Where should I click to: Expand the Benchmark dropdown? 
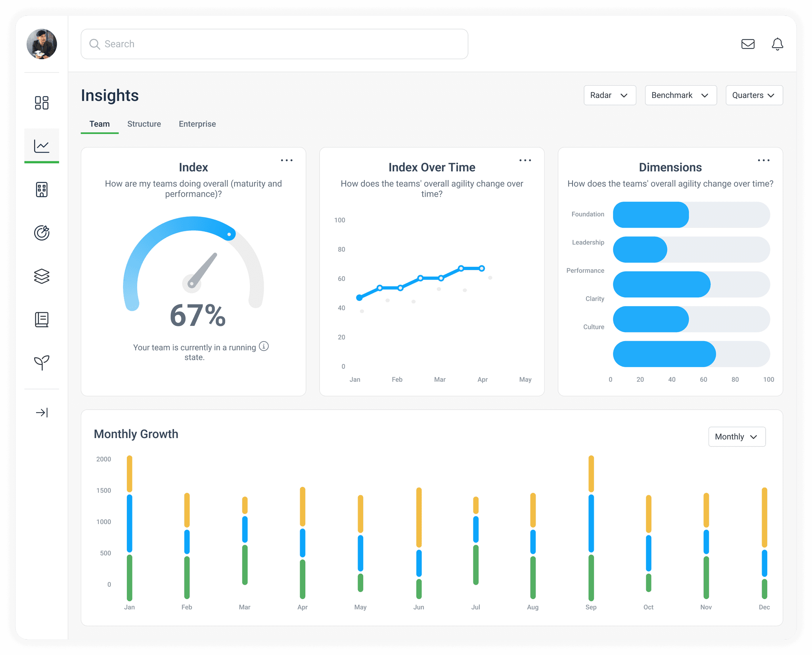click(680, 95)
